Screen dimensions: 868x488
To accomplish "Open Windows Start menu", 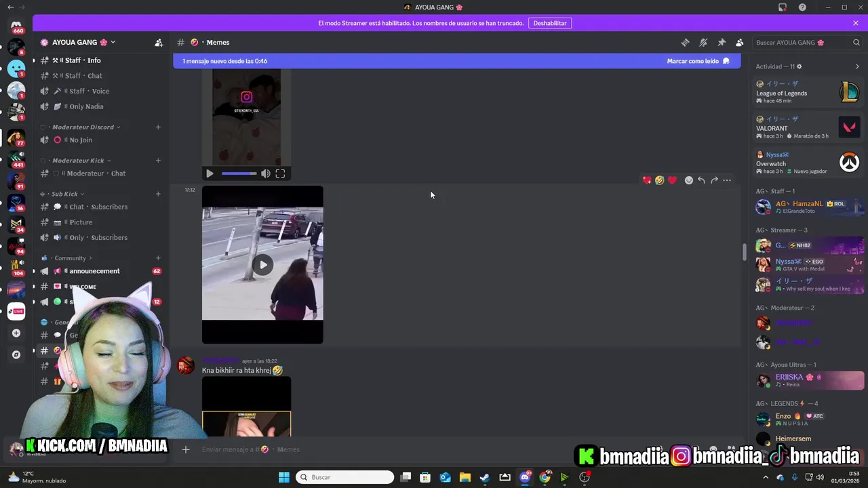I will (284, 477).
